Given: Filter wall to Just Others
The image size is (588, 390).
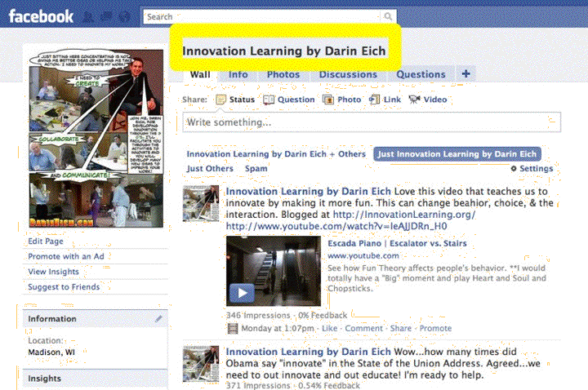Looking at the screenshot, I should pyautogui.click(x=210, y=169).
